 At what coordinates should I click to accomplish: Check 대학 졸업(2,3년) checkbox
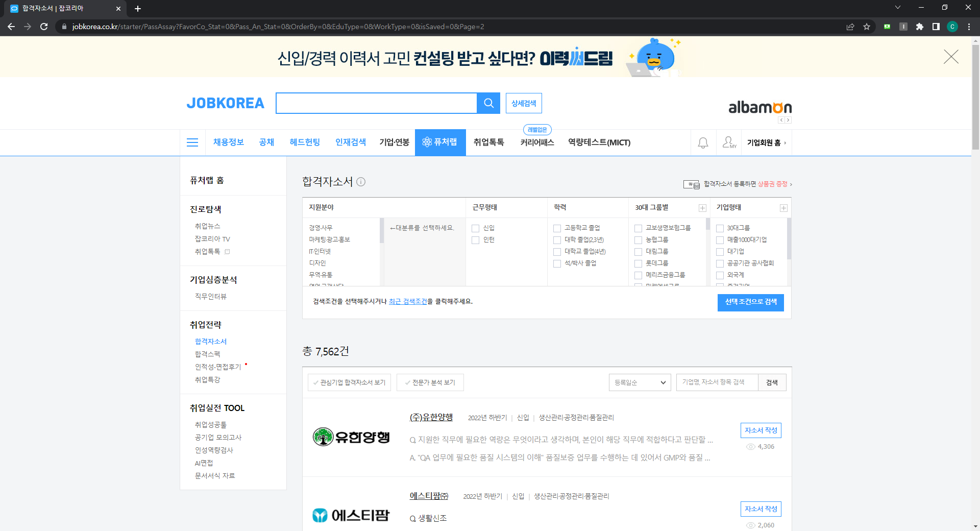coord(557,240)
